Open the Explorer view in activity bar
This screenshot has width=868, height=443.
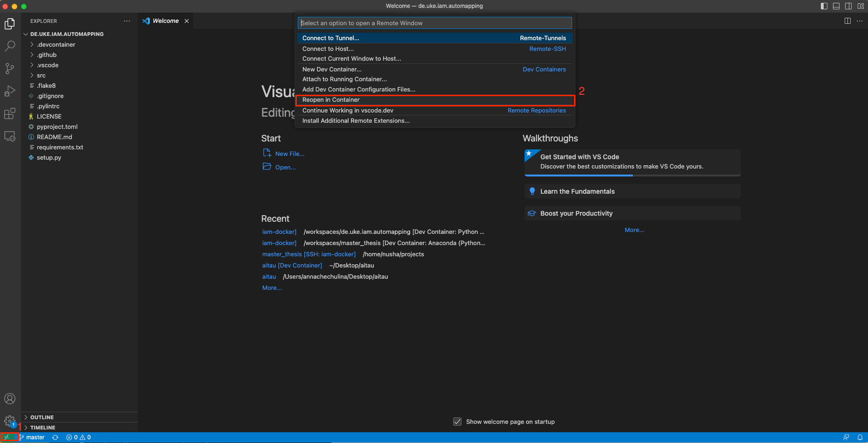[10, 24]
